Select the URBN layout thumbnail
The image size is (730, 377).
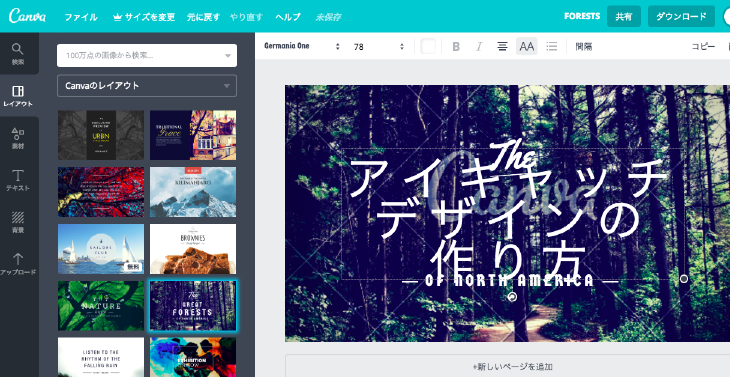pyautogui.click(x=101, y=135)
